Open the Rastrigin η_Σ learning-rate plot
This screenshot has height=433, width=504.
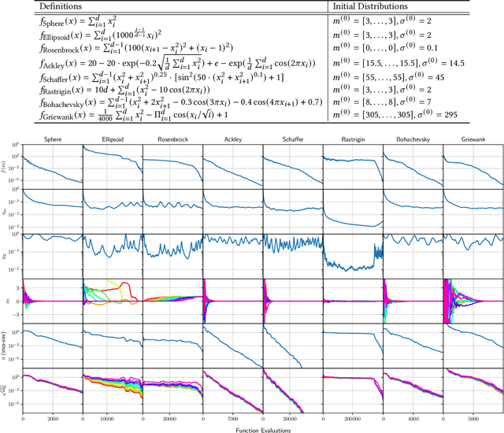point(351,254)
